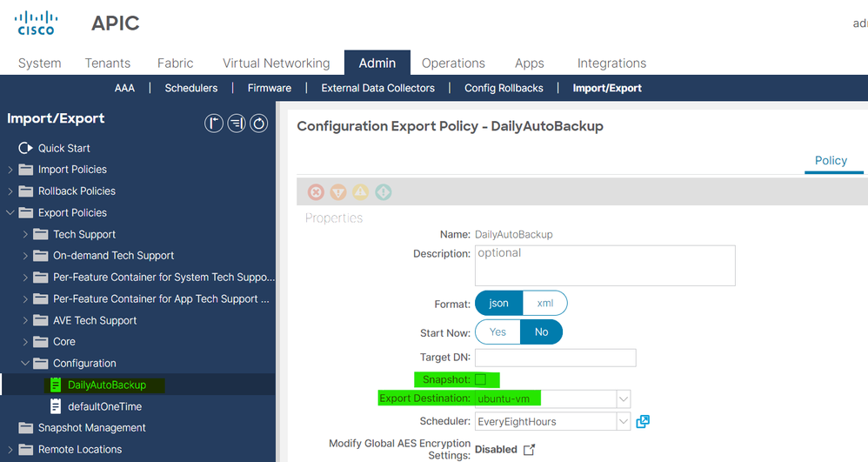The width and height of the screenshot is (868, 462).
Task: Expand Remote Locations tree node
Action: click(x=10, y=449)
